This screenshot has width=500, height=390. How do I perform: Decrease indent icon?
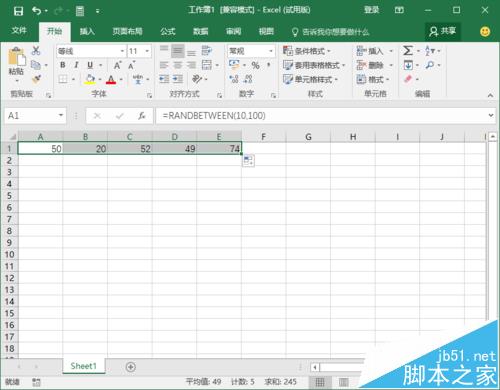click(164, 79)
